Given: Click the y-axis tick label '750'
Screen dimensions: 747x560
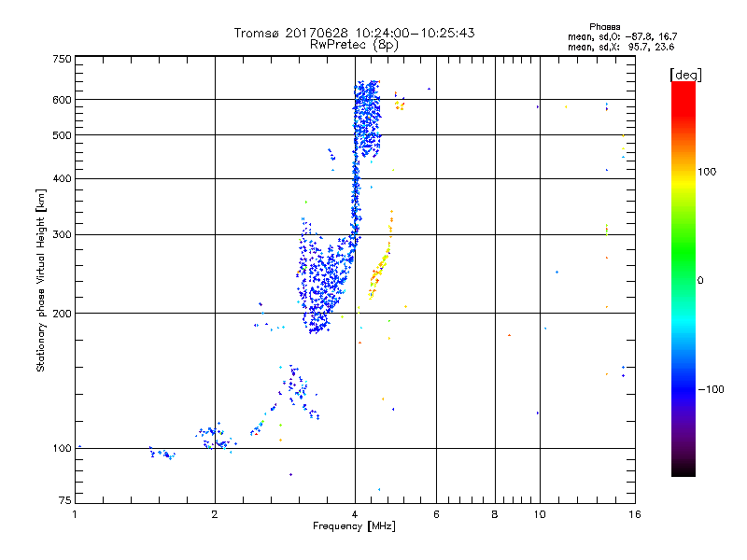Looking at the screenshot, I should coord(62,59).
